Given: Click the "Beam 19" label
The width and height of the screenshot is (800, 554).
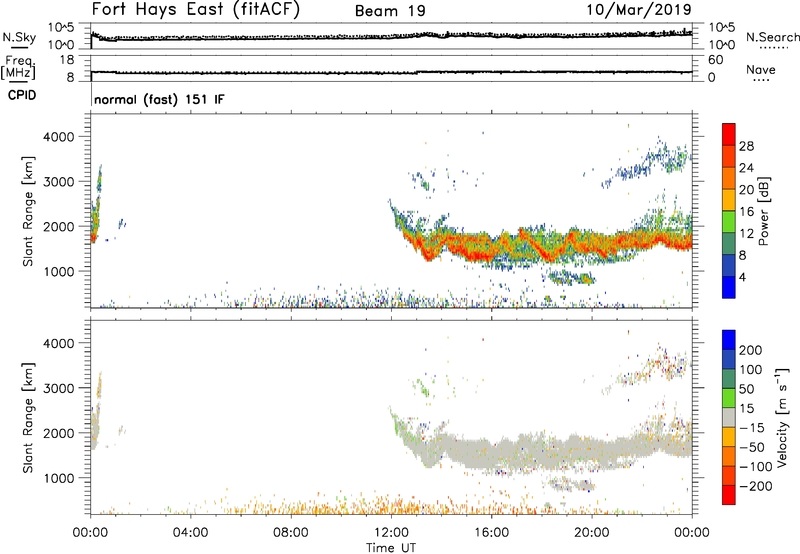Looking at the screenshot, I should tap(390, 11).
